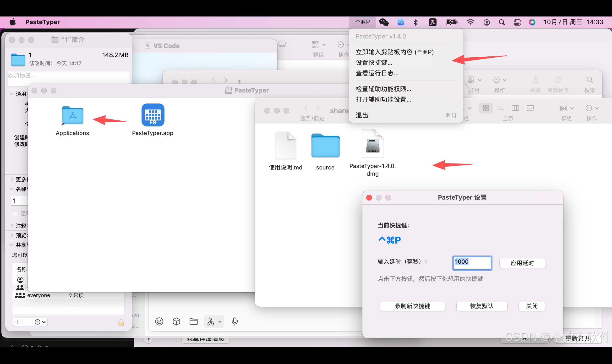The width and height of the screenshot is (612, 364).
Task: Open the everyone 只读 permission dropdown
Action: [x=76, y=295]
